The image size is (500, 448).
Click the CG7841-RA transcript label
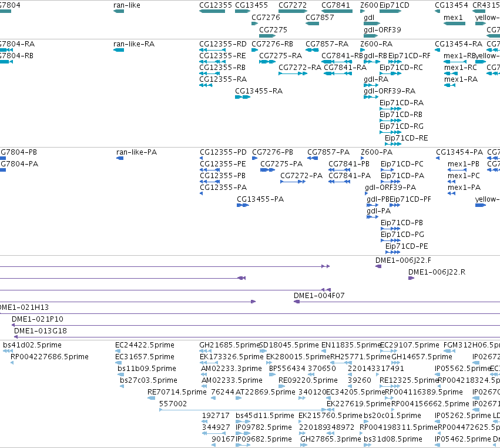click(x=345, y=68)
